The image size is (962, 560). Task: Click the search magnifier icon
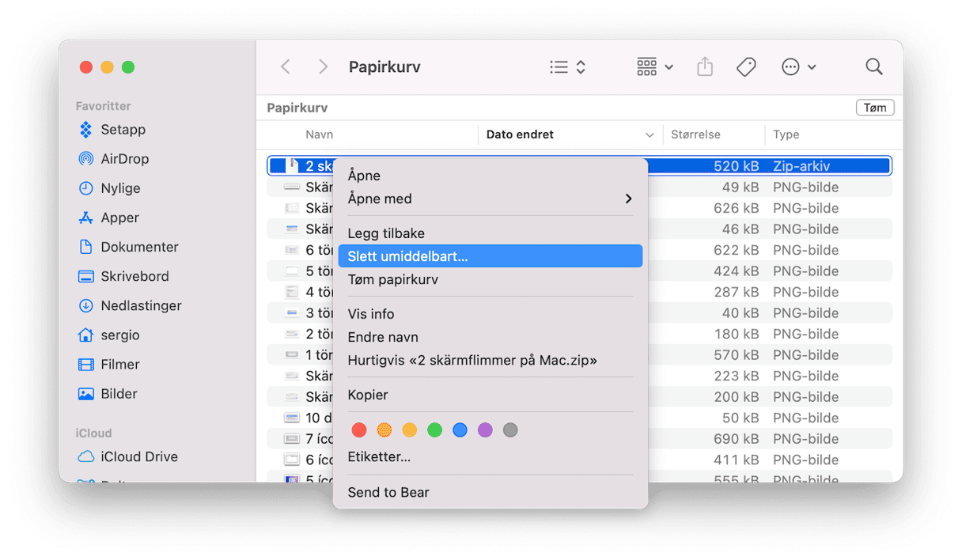(x=873, y=67)
